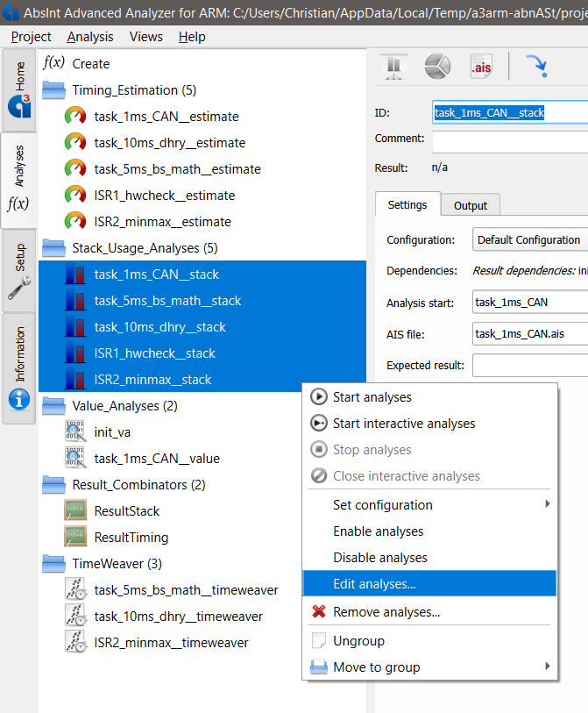Click gauge icon of task_10ms_dhry__estimate
The width and height of the screenshot is (588, 713).
click(75, 143)
